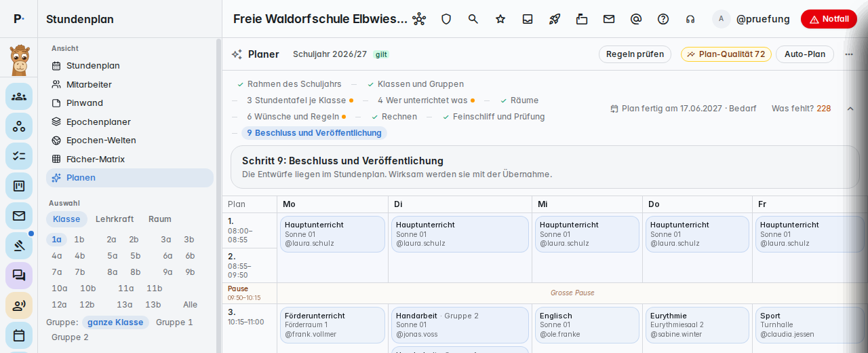868x353 pixels.
Task: Choose ganze Klasse group
Action: 115,322
